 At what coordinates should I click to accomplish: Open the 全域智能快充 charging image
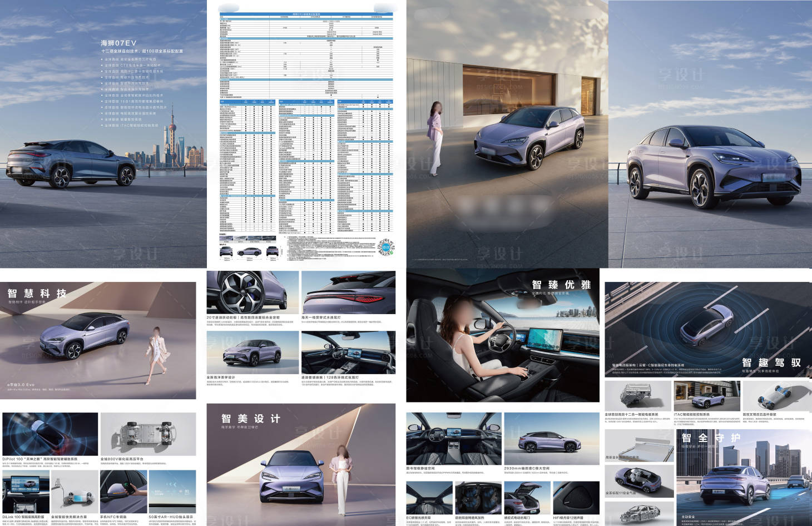(75, 492)
